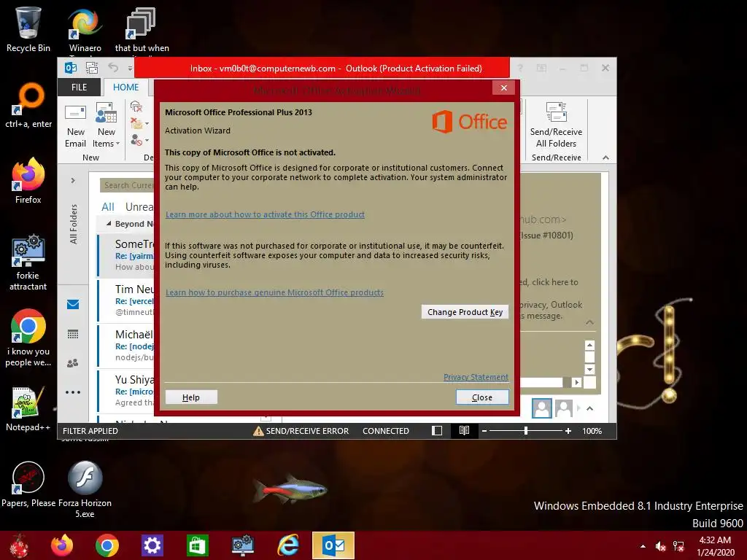This screenshot has height=560, width=747.
Task: Open the FILE tab in Outlook
Action: [x=79, y=87]
